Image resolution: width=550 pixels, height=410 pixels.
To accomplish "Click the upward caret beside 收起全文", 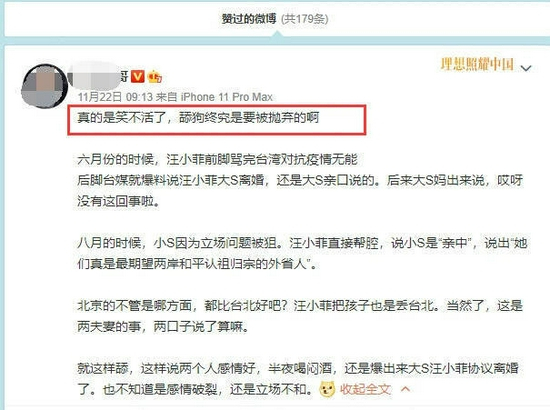I will click(x=405, y=389).
